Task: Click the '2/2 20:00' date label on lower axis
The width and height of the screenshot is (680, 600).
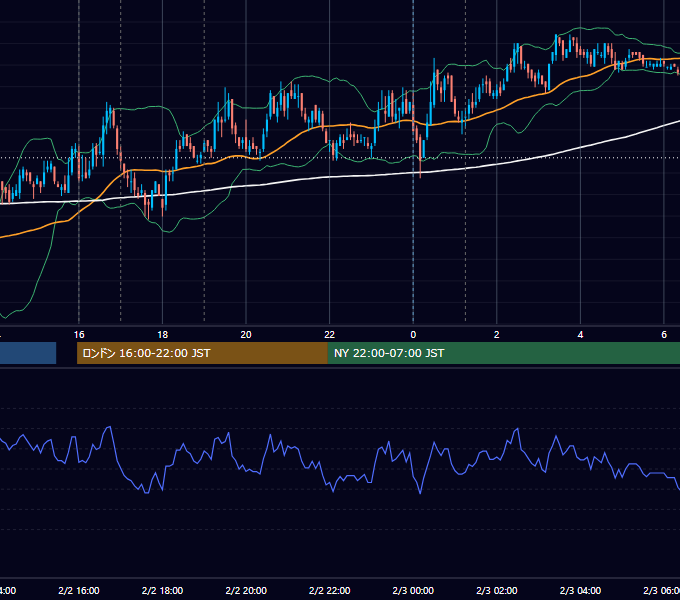Action: click(x=246, y=590)
